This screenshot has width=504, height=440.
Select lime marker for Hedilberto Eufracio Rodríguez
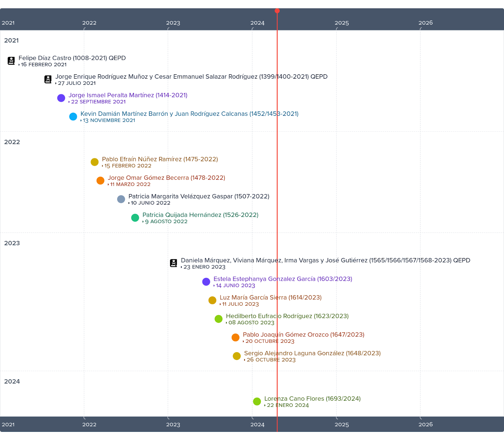click(219, 319)
